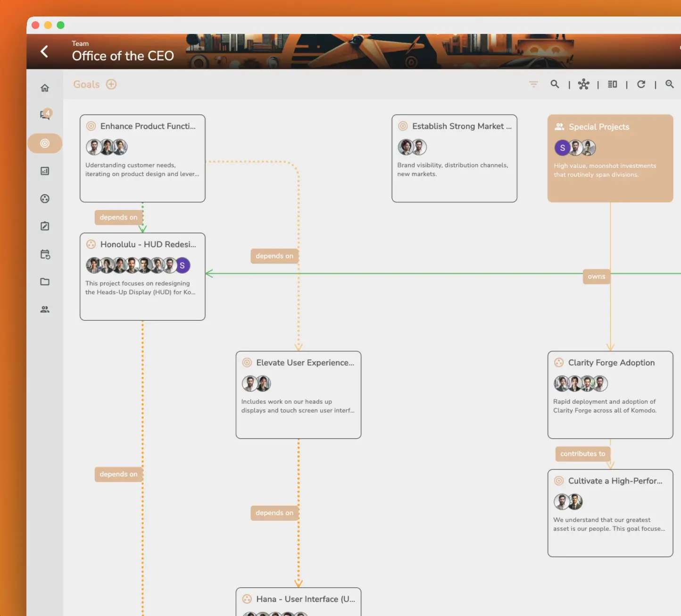Open the folder icon in the sidebar

pyautogui.click(x=45, y=282)
